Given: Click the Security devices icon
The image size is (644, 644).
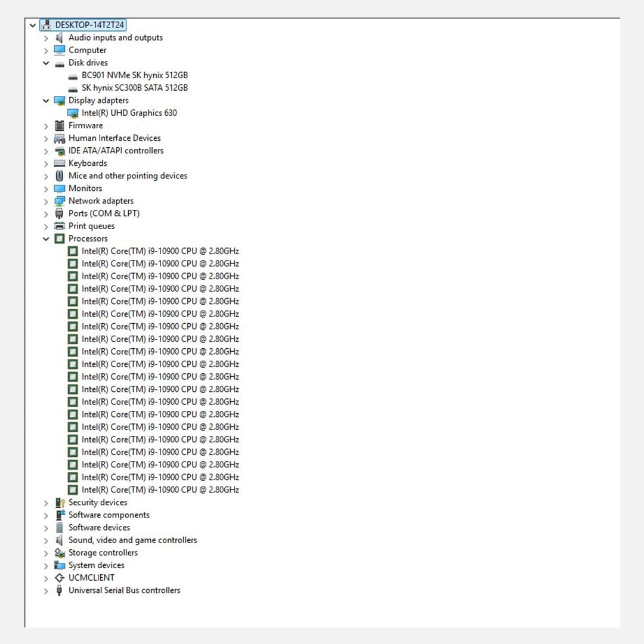Looking at the screenshot, I should click(x=59, y=503).
